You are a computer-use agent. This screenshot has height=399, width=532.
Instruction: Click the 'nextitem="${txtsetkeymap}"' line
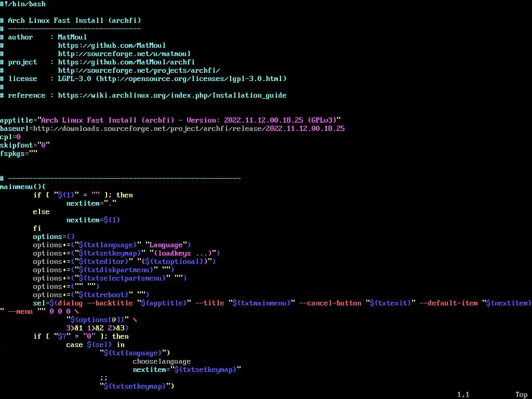(x=187, y=370)
